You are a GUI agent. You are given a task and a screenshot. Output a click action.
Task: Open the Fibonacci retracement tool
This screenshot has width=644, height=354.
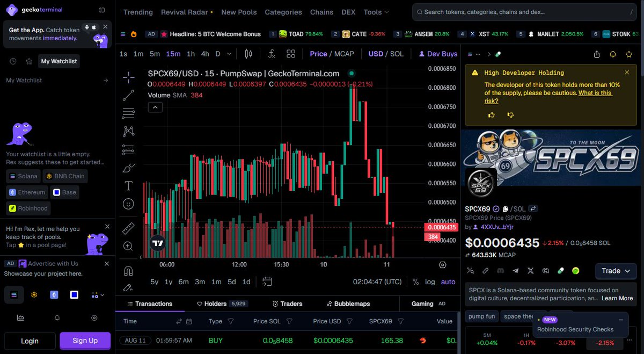coord(128,113)
